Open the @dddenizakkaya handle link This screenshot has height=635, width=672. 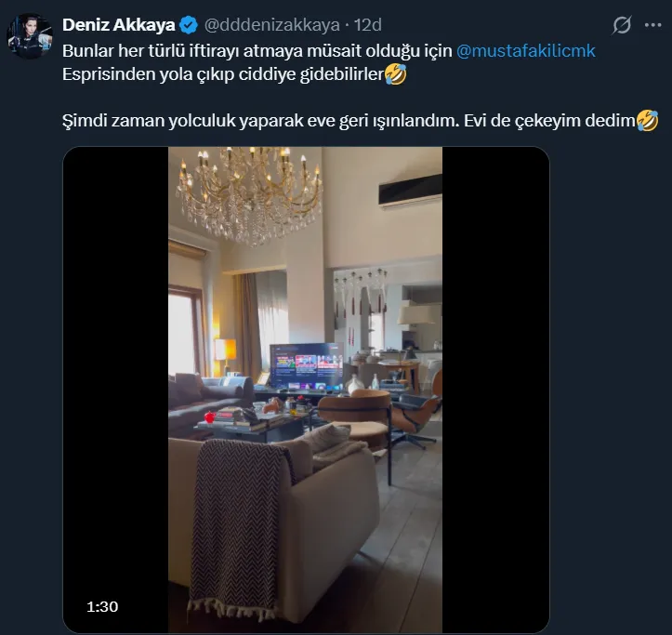[284, 25]
